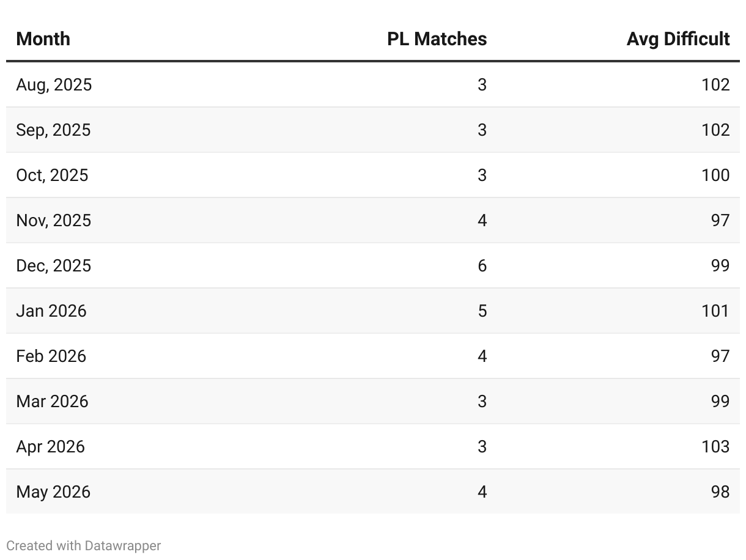Select the May 2026 month cell

[53, 492]
